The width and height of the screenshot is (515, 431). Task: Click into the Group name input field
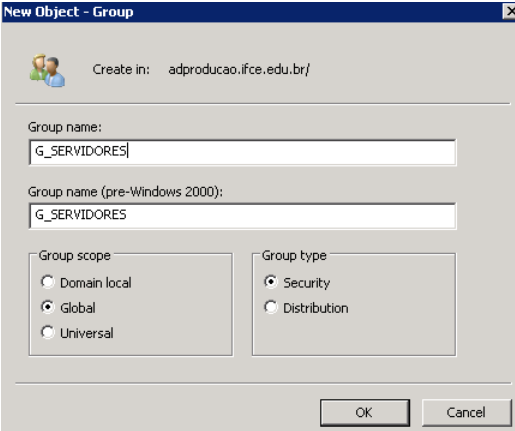pyautogui.click(x=242, y=152)
